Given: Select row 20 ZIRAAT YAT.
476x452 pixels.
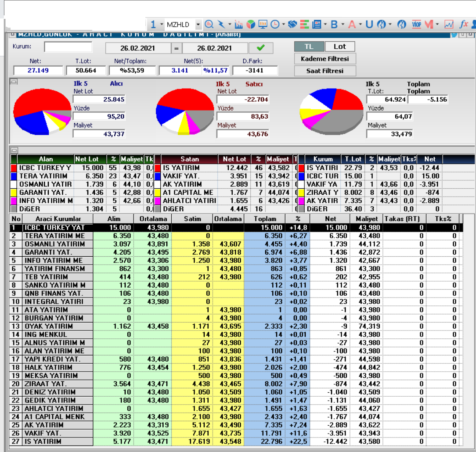Looking at the screenshot, I should point(236,384).
